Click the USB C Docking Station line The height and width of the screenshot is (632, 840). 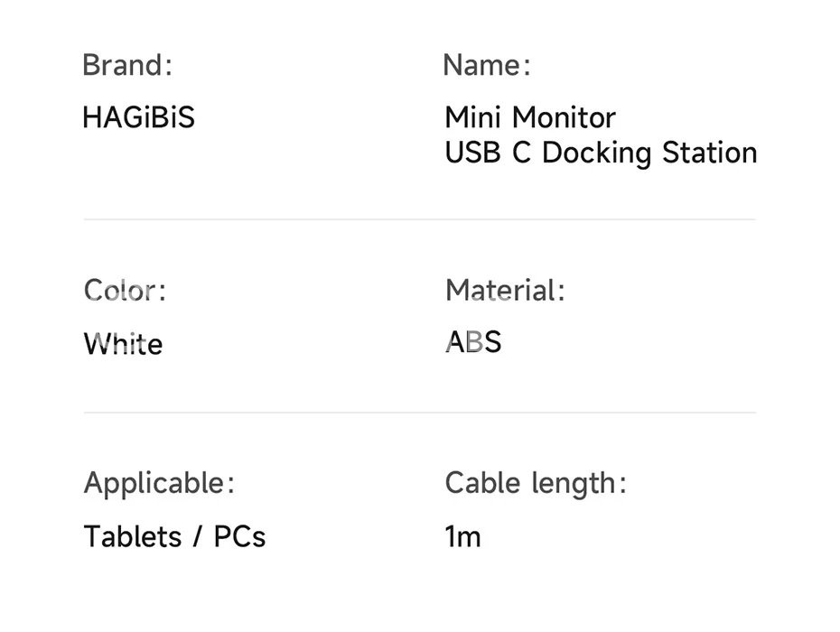[601, 153]
